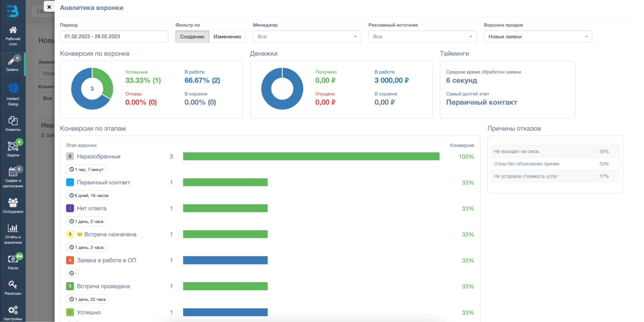Click the blue bar of Заявка в работе в ОП

(x=225, y=260)
